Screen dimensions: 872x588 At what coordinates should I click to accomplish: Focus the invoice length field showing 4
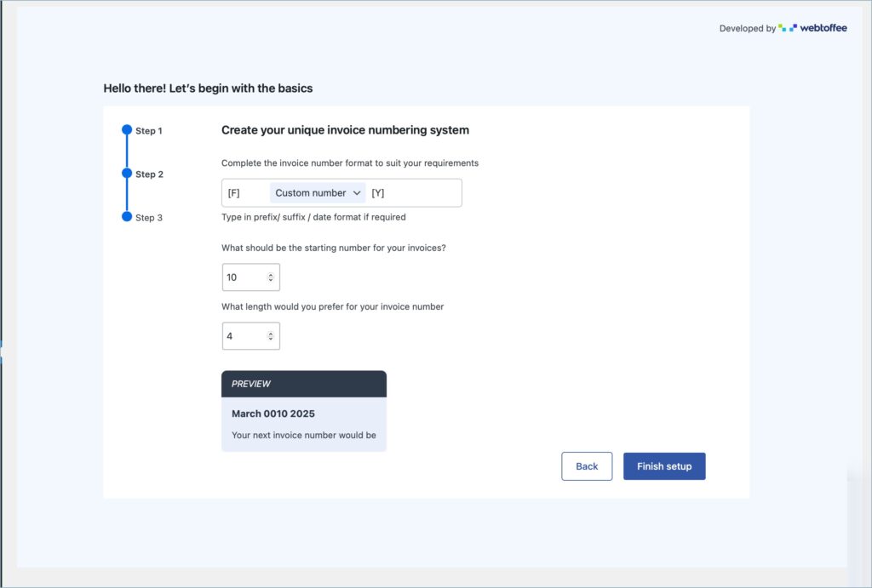pos(251,336)
